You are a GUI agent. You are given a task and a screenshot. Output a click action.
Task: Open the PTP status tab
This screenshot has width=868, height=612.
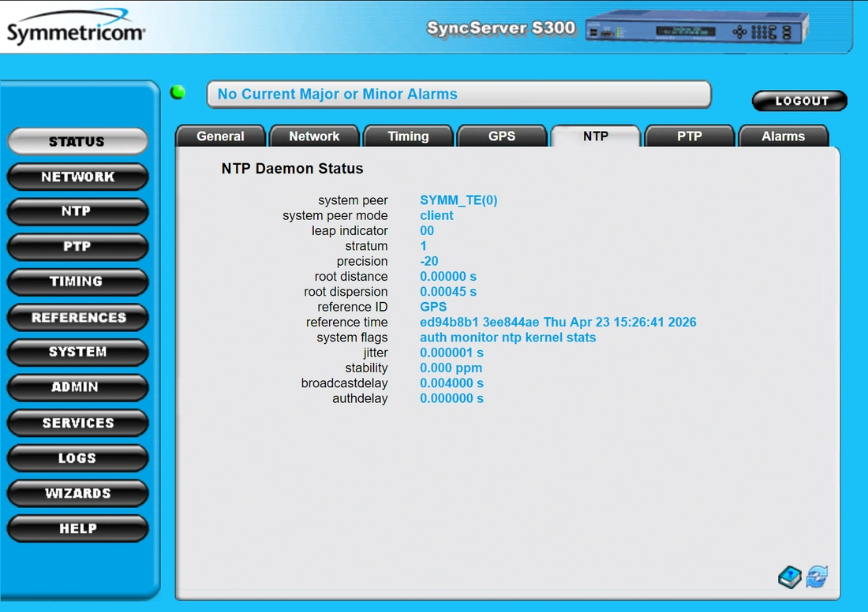coord(690,136)
